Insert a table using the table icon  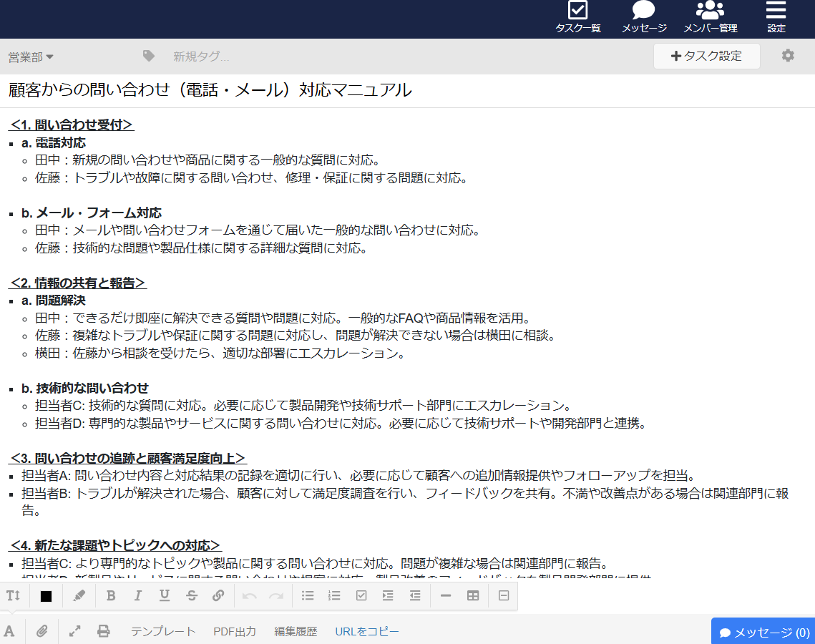click(x=472, y=595)
